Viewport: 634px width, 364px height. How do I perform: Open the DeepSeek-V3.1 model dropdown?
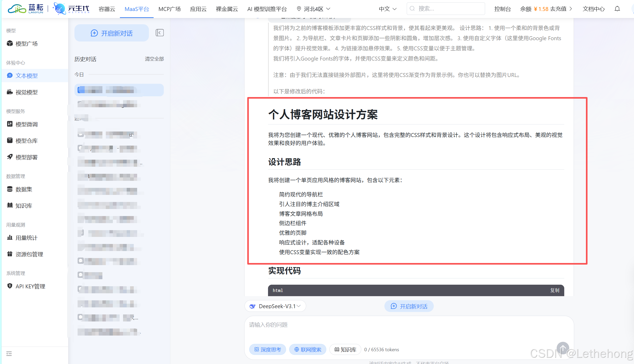coord(275,306)
